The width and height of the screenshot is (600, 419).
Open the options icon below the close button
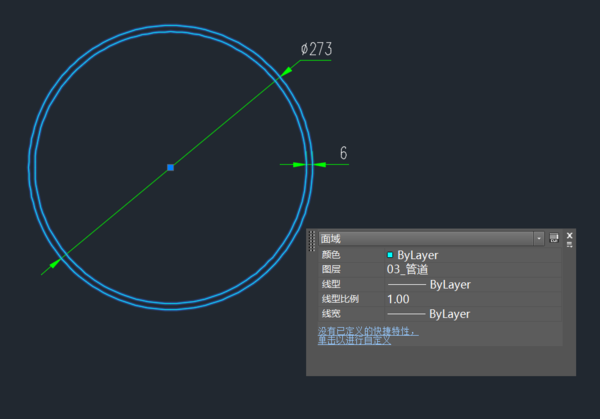click(x=569, y=244)
